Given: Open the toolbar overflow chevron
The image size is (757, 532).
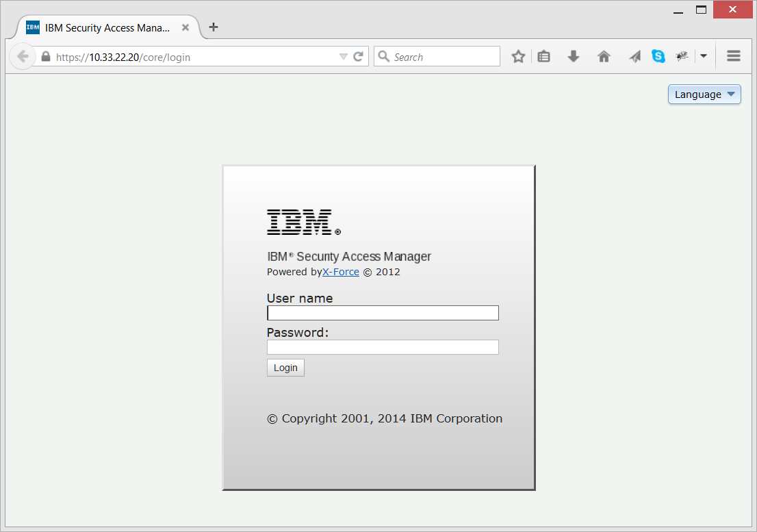Looking at the screenshot, I should click(x=704, y=55).
